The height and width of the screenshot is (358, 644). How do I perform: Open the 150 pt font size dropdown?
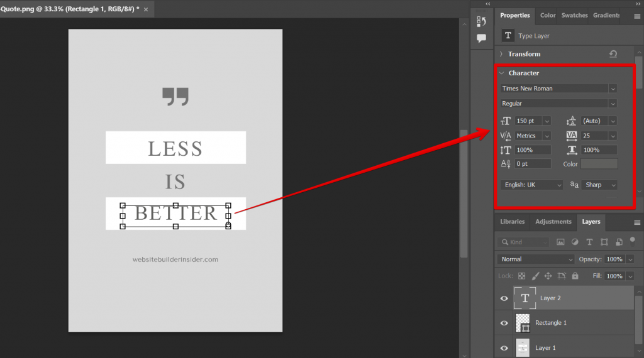[x=547, y=121]
